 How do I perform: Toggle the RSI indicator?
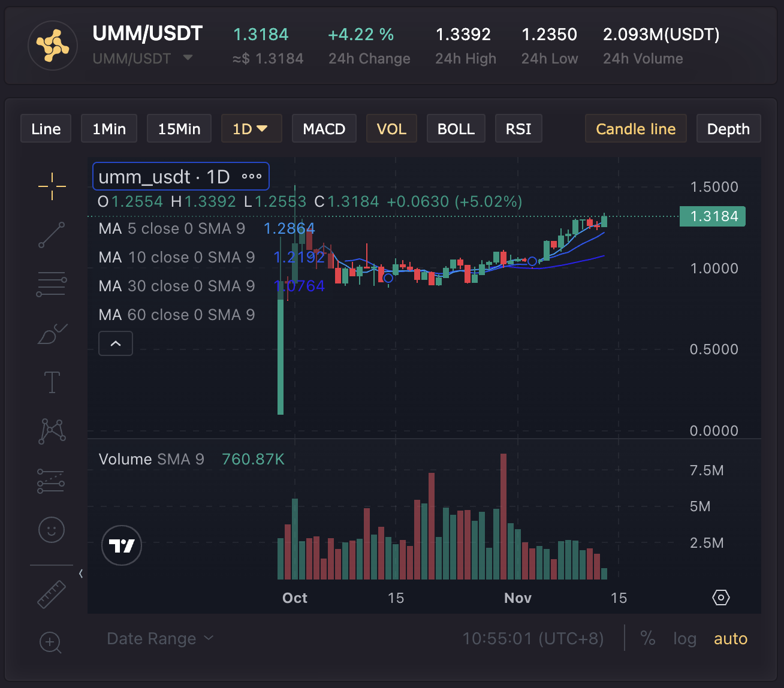518,129
